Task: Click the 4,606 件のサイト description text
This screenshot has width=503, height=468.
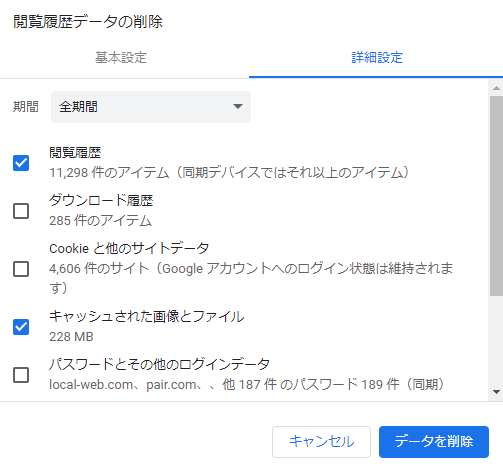Action: [x=251, y=278]
